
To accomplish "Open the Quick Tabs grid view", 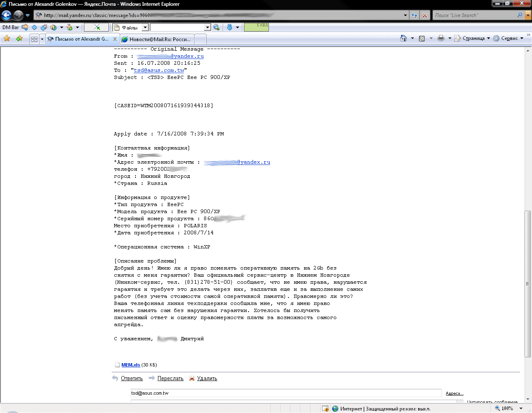I will pos(34,39).
